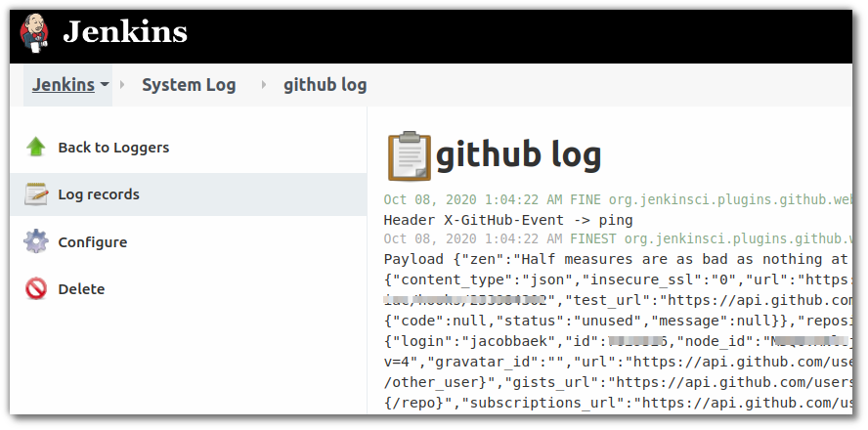Expand arrow separator before github log breadcrumb
This screenshot has width=868, height=430.
coord(264,85)
